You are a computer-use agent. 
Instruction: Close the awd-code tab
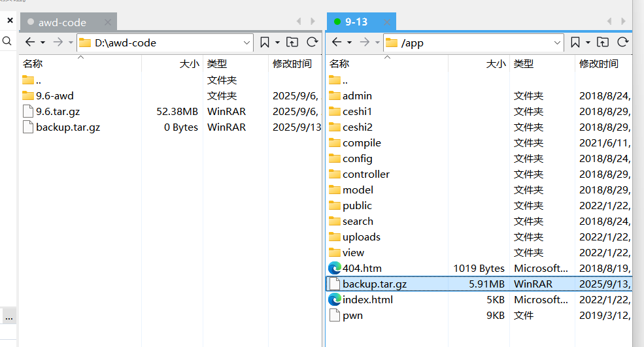point(108,22)
